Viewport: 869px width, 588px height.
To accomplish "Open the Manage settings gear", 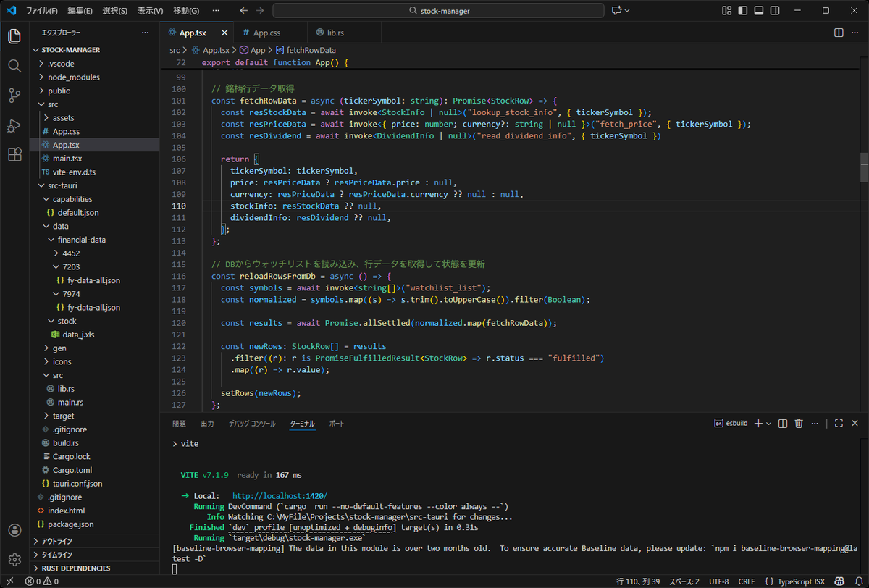I will coord(14,559).
